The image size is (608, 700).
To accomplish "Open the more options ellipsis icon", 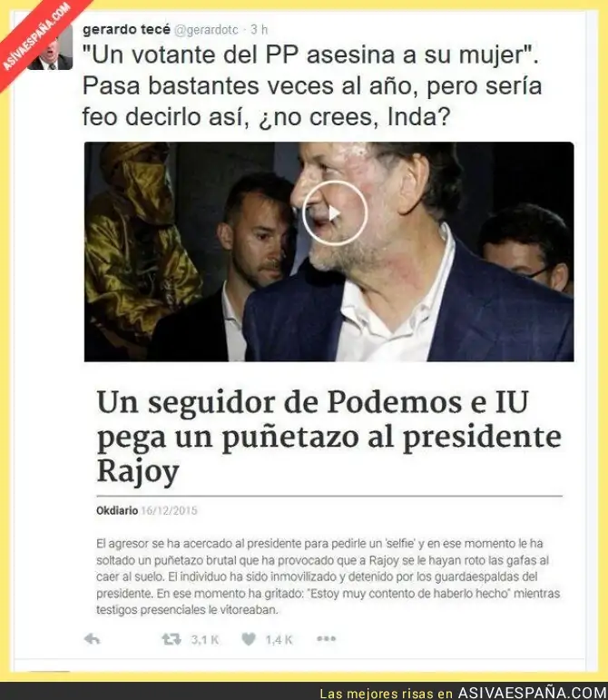I will (326, 639).
